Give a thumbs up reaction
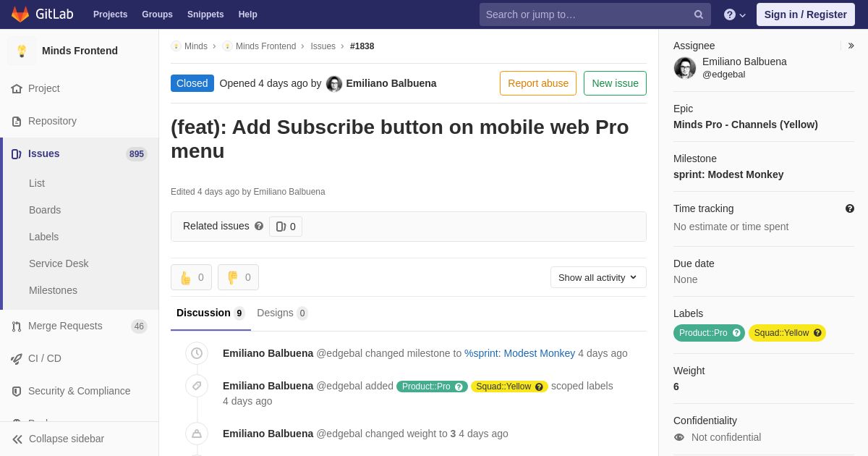 [191, 277]
